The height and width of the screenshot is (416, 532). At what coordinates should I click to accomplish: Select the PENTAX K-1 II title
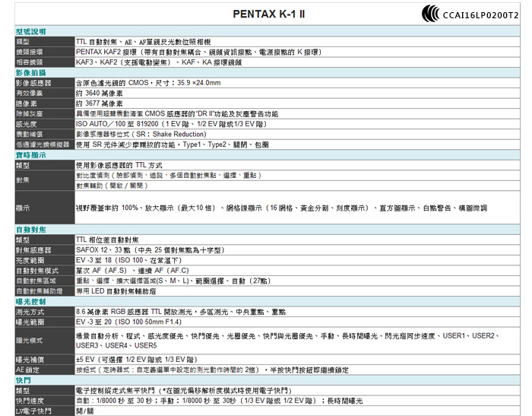pos(269,14)
